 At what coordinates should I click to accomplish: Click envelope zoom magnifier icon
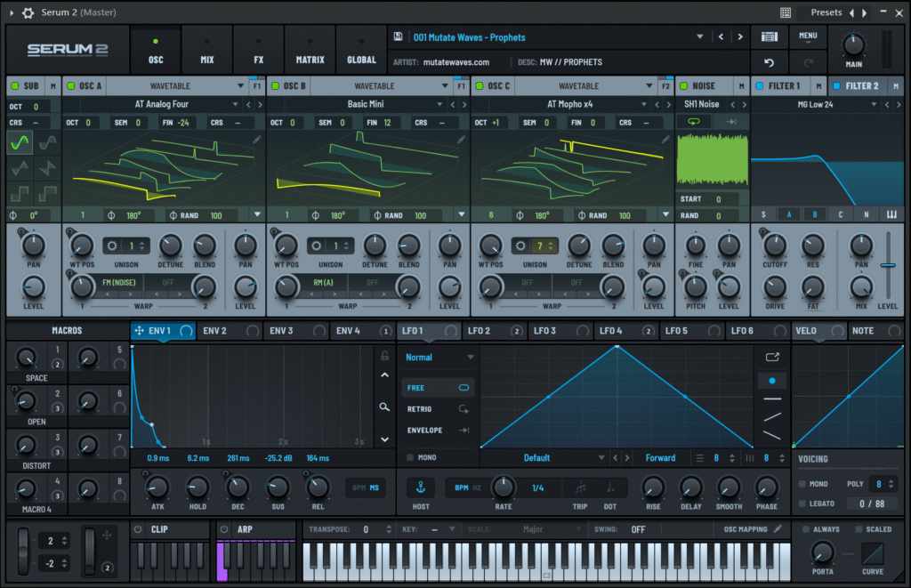pyautogui.click(x=384, y=407)
